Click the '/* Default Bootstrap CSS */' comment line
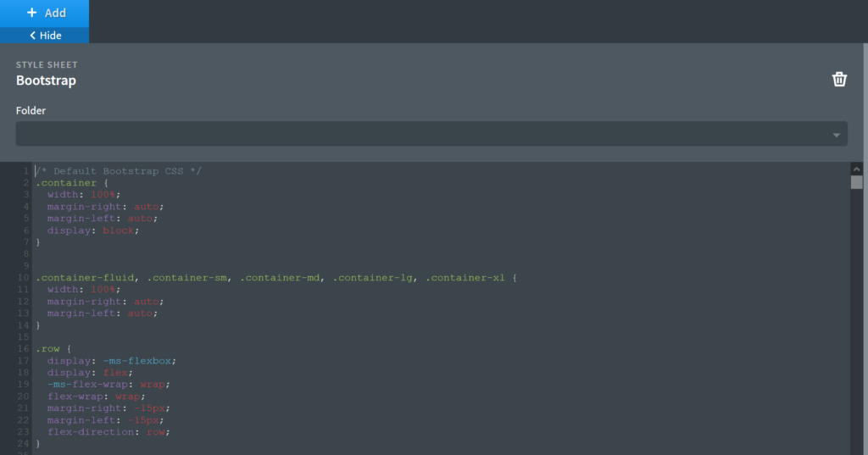Screen dimensions: 868x455 119,171
